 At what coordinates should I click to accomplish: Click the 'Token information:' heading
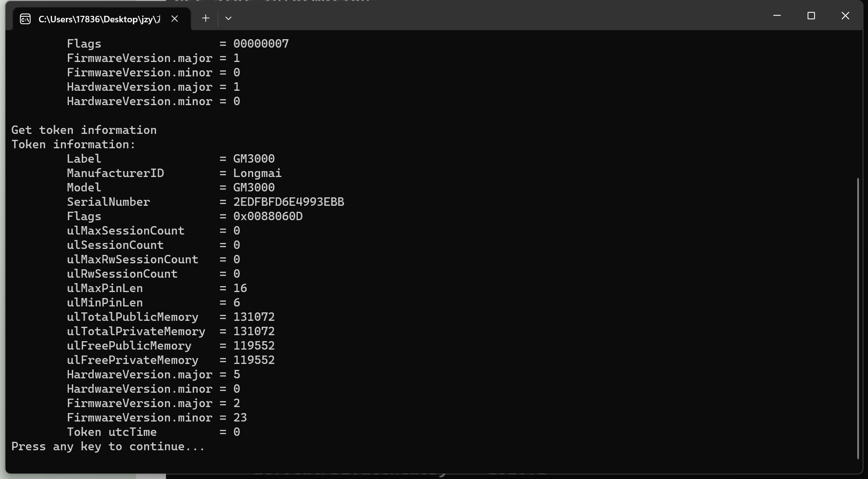tap(73, 144)
